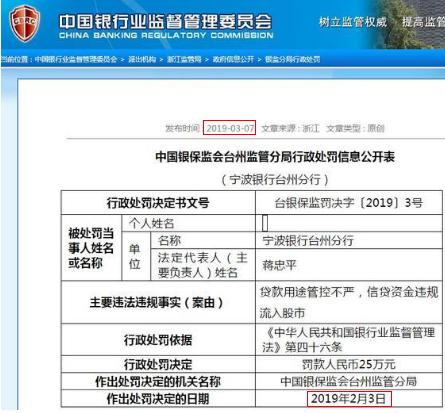Open 中国银行业监督管理委员会 breadcrumb link

click(x=76, y=59)
